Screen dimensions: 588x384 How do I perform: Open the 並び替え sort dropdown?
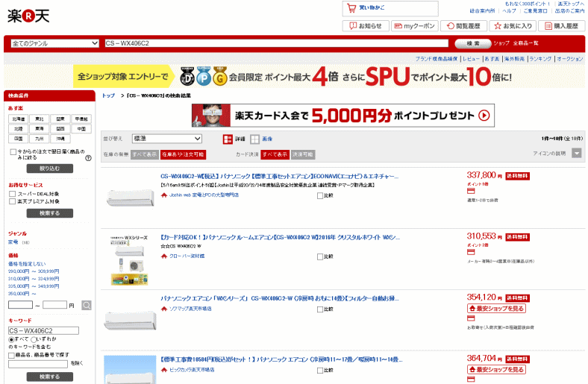[167, 139]
